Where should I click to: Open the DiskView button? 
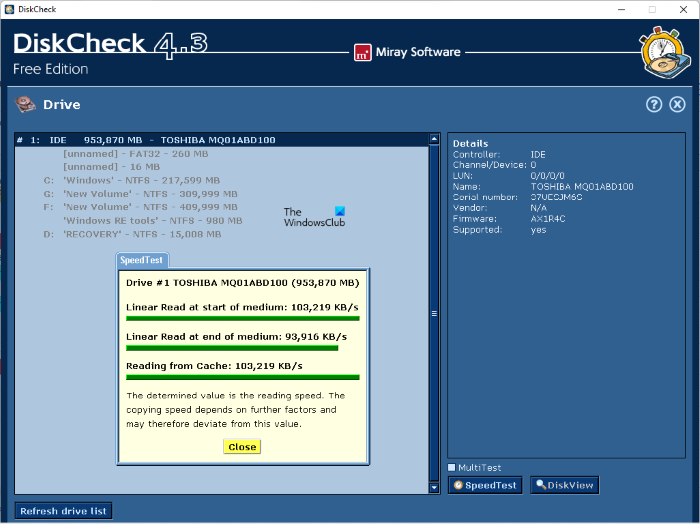point(565,485)
